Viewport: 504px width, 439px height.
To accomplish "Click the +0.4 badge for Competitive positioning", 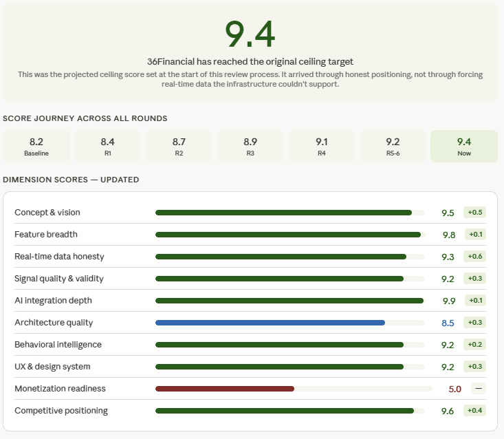I will tap(474, 410).
